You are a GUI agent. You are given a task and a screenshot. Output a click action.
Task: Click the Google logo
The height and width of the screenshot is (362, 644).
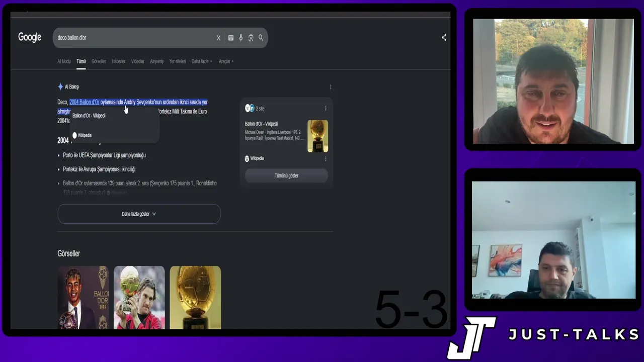point(30,38)
